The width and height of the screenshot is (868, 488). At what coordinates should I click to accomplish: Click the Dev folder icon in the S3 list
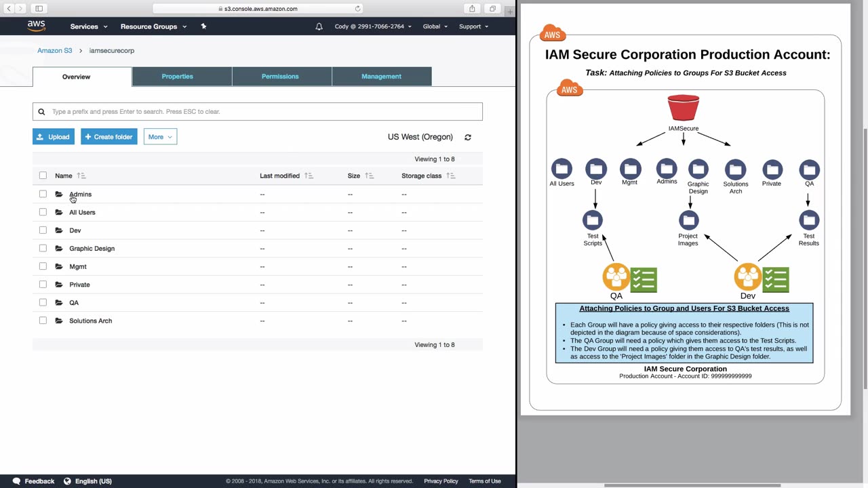pos(59,230)
